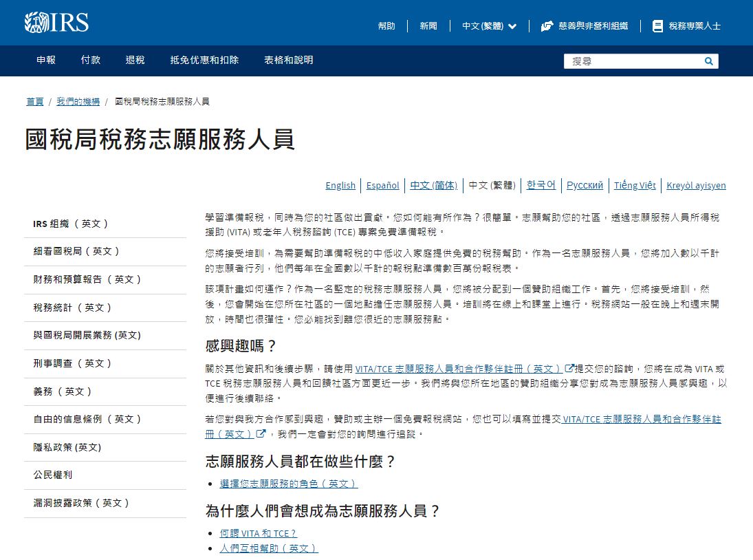Go to 我們的機構 breadcrumb

[x=78, y=101]
